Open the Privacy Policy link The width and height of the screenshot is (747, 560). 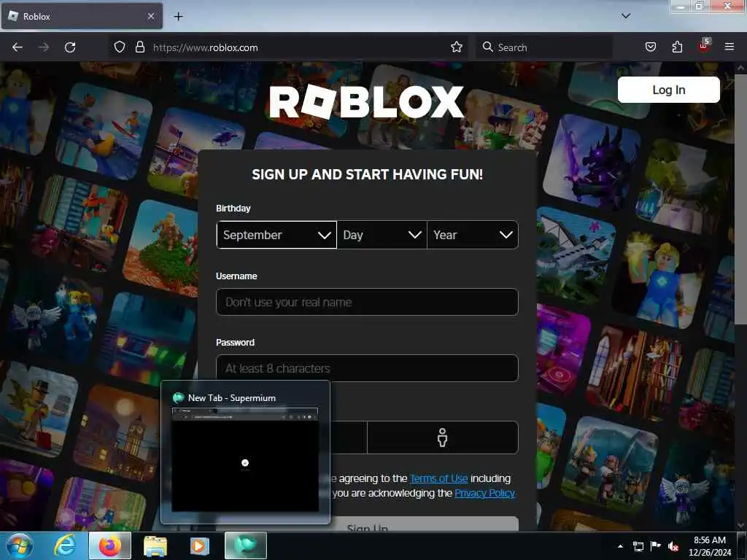pos(484,493)
